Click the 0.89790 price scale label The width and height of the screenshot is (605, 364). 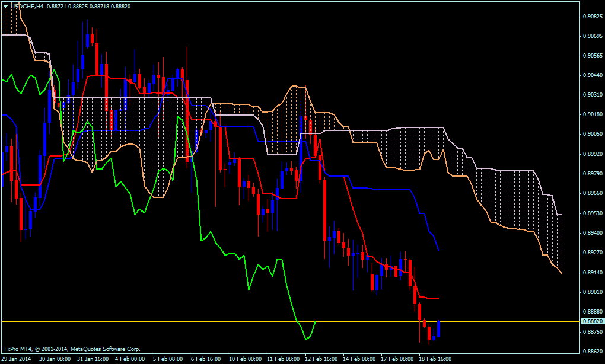593,174
